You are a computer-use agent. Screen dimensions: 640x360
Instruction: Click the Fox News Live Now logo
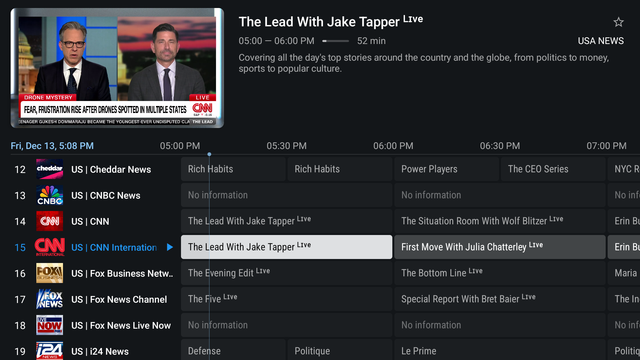coord(49,325)
